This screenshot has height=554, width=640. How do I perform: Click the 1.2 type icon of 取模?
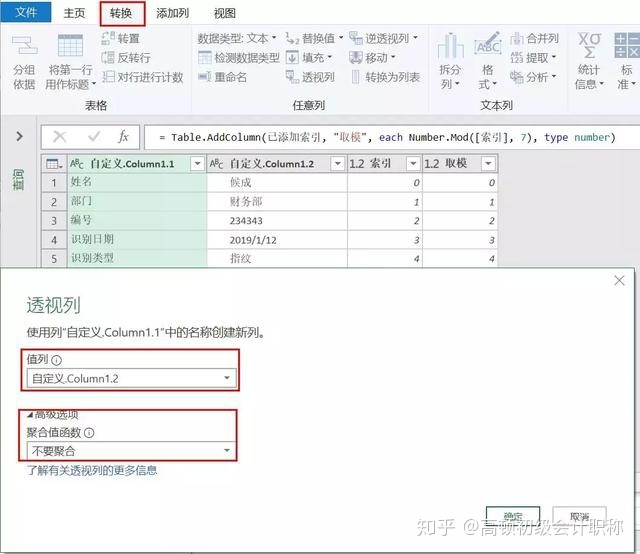tap(432, 164)
